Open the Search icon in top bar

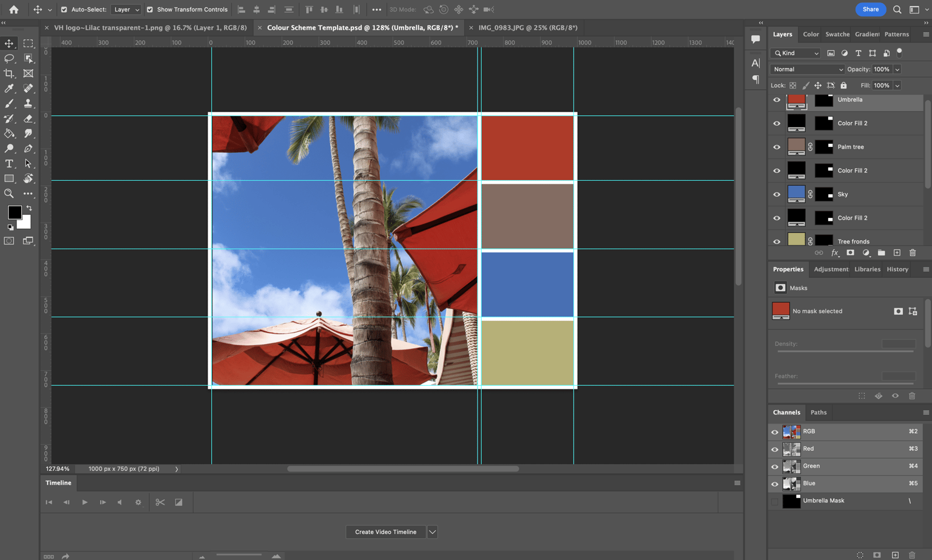897,9
